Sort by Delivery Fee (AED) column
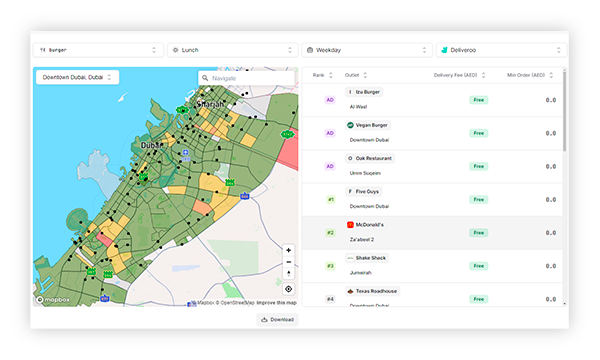This screenshot has width=600, height=360. pos(459,75)
